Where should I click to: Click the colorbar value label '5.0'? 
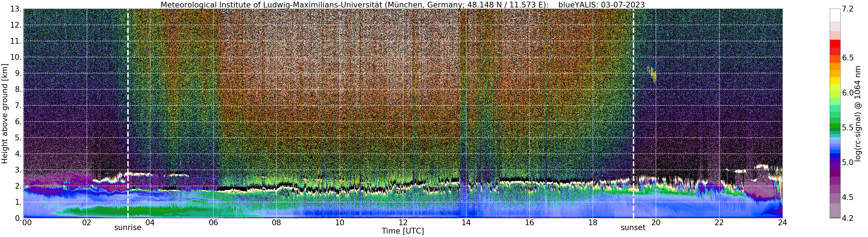coord(848,162)
